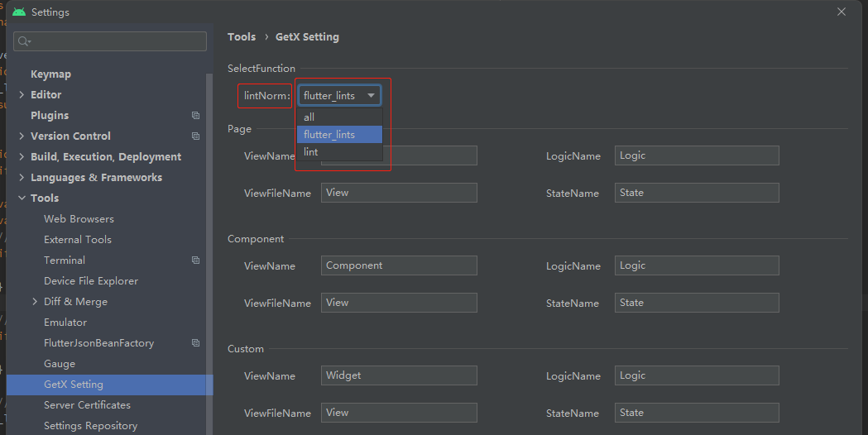Click the project-level icon beside Terminal
The height and width of the screenshot is (435, 868).
click(x=195, y=261)
